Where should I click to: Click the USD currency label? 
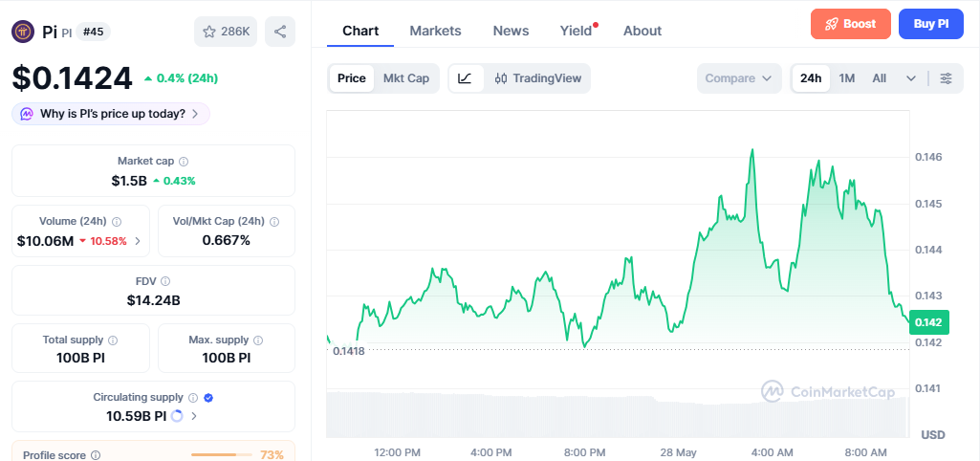coord(933,435)
